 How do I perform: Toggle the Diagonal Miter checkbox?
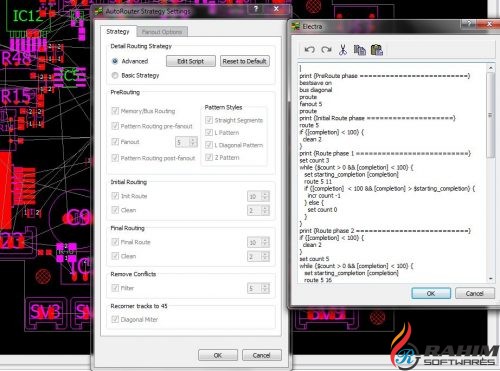[x=115, y=319]
